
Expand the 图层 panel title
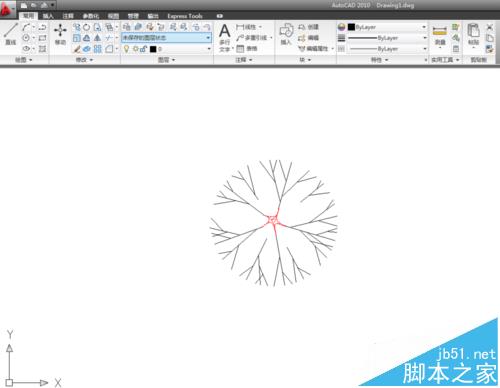166,60
